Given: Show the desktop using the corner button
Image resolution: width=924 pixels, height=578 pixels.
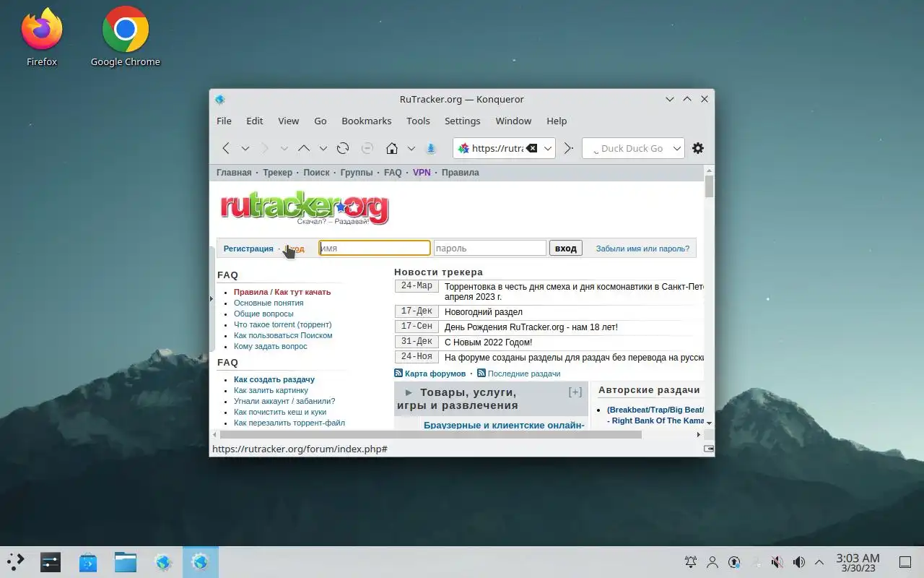Looking at the screenshot, I should coord(905,562).
